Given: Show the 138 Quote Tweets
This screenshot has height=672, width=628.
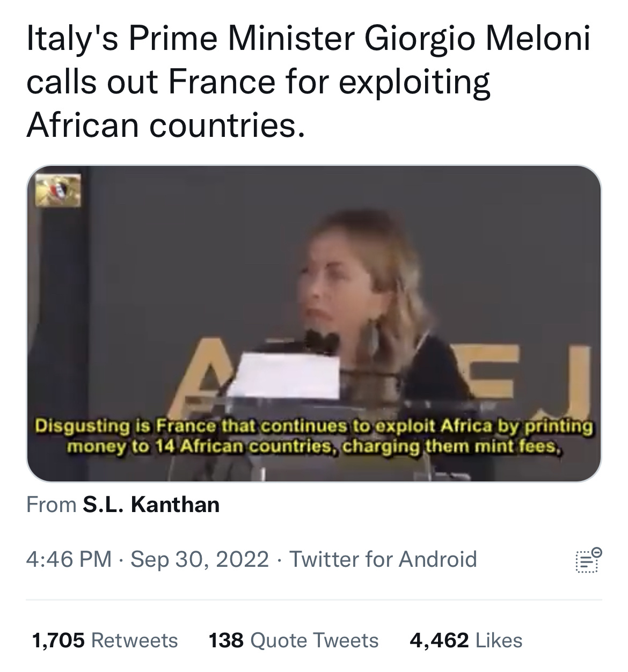Looking at the screenshot, I should 294,640.
